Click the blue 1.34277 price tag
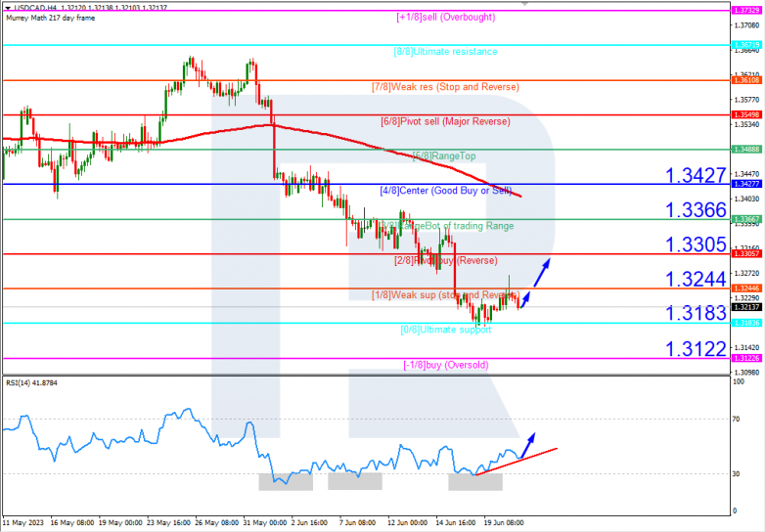The image size is (765, 532). pos(746,184)
